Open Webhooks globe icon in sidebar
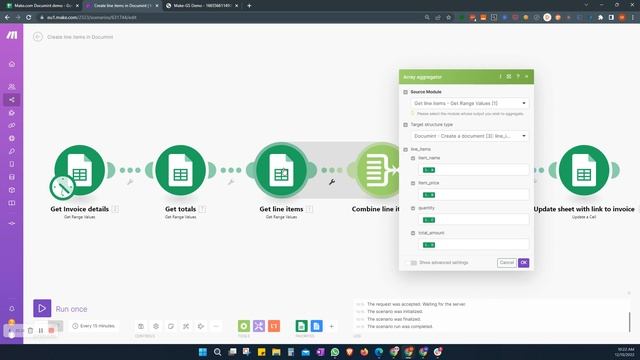The height and width of the screenshot is (360, 640). point(12,138)
